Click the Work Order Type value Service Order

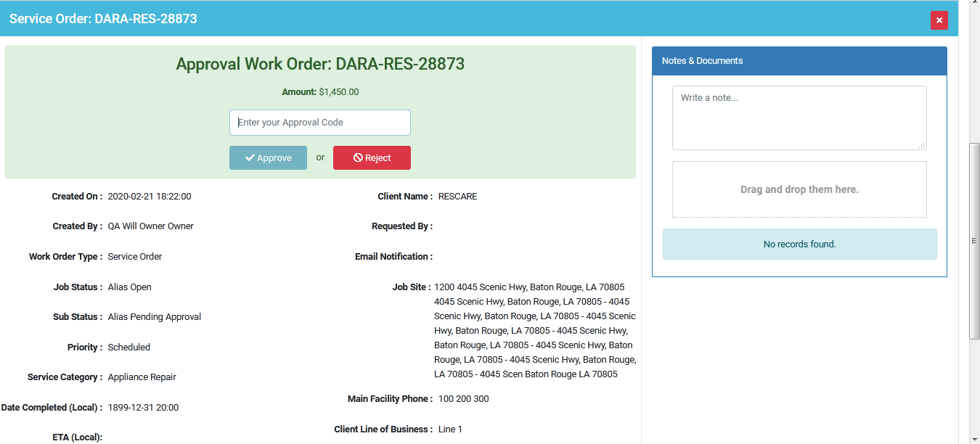tap(135, 257)
